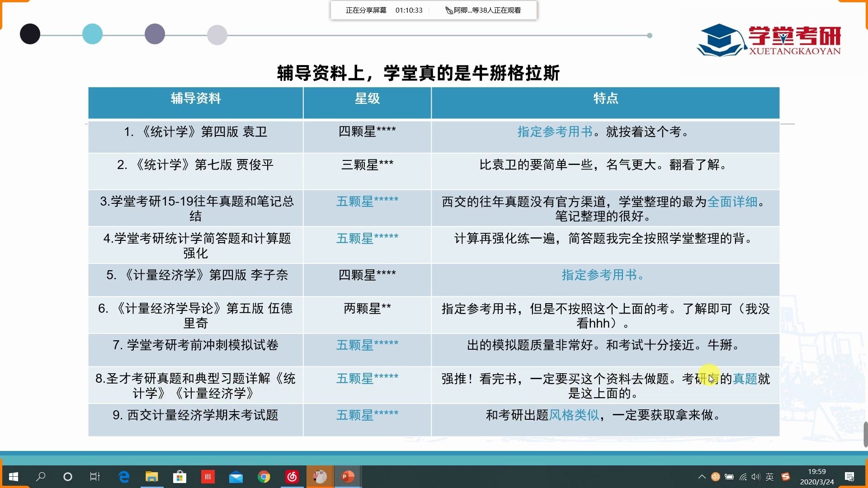Open File Explorer from taskbar
This screenshot has width=868, height=488.
[x=151, y=477]
